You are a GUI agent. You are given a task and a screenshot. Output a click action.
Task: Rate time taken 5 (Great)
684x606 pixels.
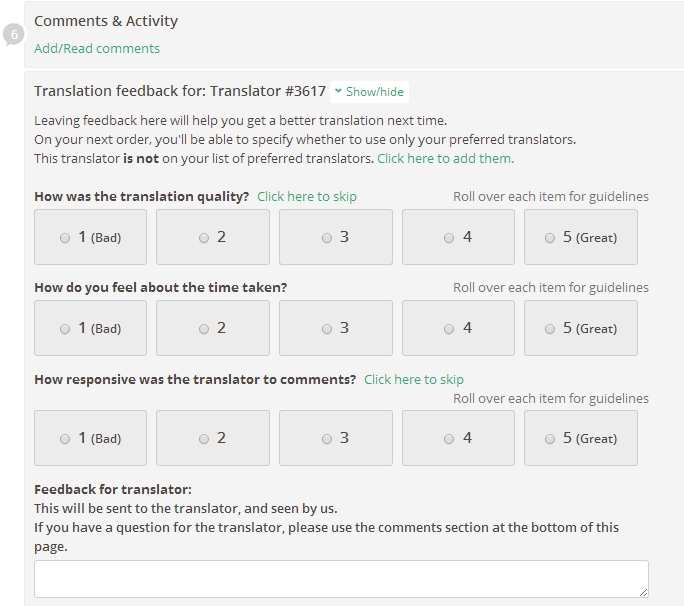point(581,328)
